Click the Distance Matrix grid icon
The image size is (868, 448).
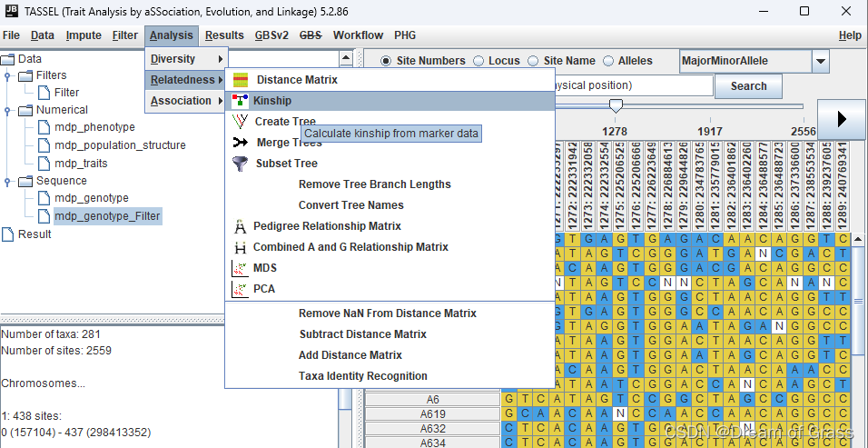(241, 80)
